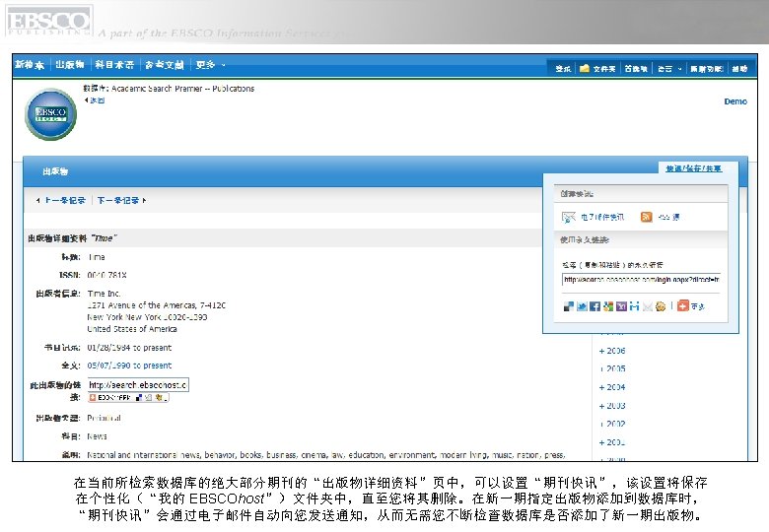The image size is (769, 532).
Task: Click the Demo link
Action: click(x=735, y=101)
